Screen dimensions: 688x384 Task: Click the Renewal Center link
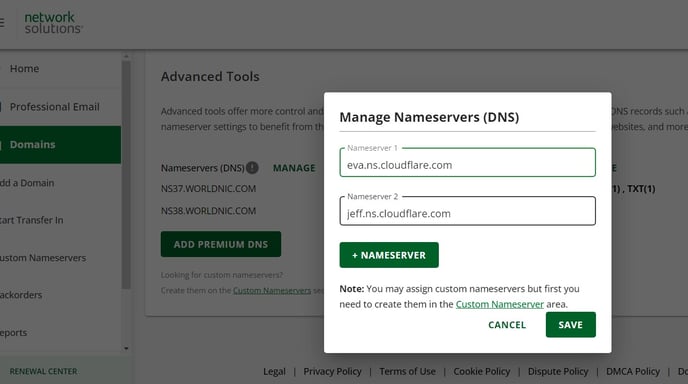click(x=43, y=371)
